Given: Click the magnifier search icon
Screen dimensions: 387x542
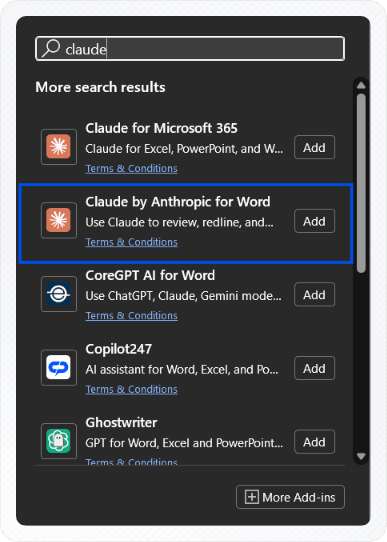Looking at the screenshot, I should pyautogui.click(x=51, y=48).
